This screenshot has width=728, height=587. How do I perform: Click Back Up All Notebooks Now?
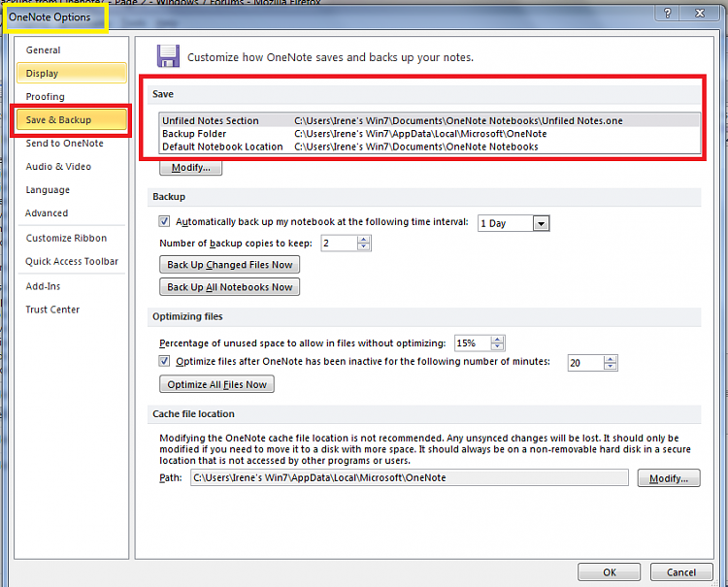click(x=230, y=287)
